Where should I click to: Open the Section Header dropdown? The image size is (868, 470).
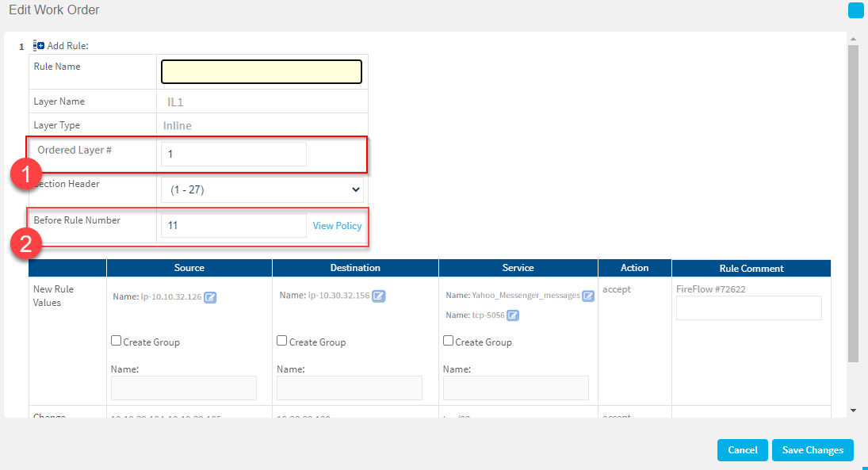[x=262, y=189]
